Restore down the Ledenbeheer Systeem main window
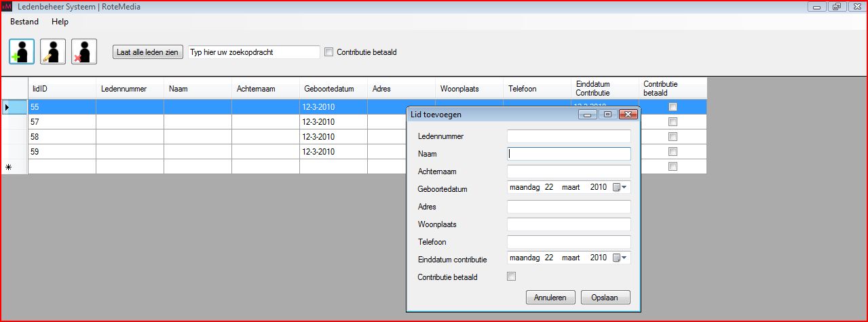This screenshot has height=322, width=868. pyautogui.click(x=836, y=6)
